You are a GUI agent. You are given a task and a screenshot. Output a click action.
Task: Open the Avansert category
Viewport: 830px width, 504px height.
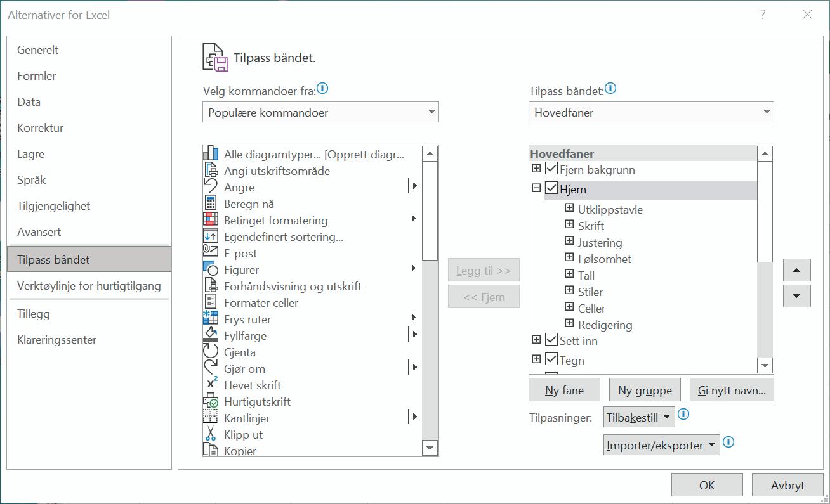[89, 232]
